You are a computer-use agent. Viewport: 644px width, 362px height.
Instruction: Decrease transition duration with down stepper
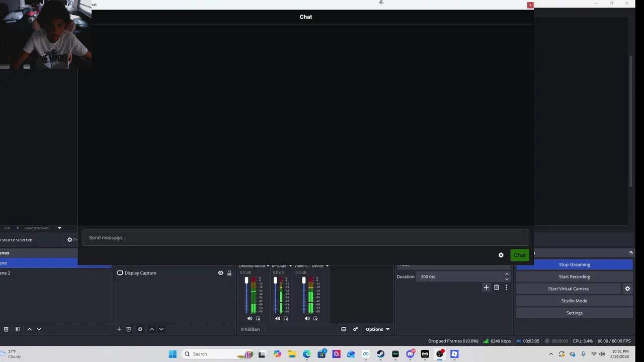pyautogui.click(x=507, y=279)
